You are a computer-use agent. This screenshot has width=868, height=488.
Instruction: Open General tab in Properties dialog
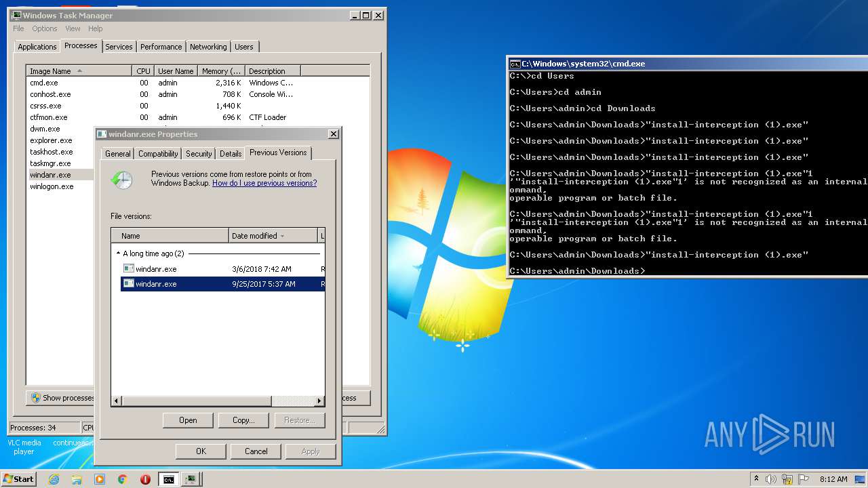tap(118, 154)
